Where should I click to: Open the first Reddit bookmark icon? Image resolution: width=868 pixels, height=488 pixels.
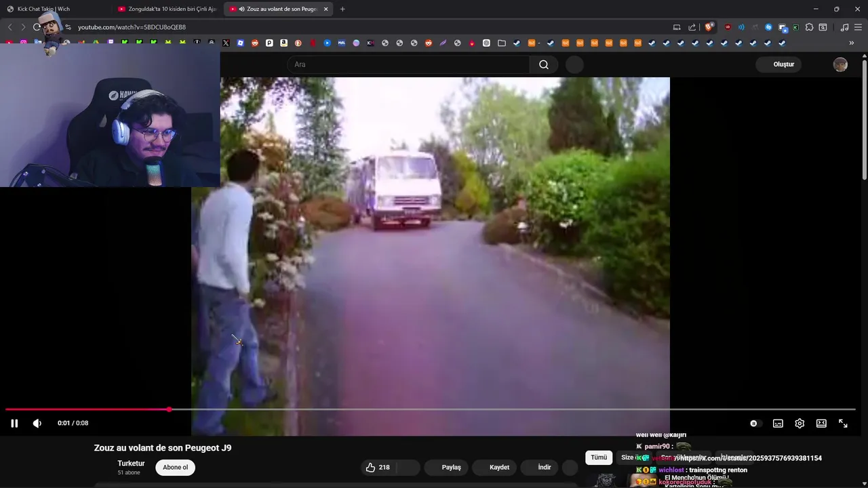(255, 43)
